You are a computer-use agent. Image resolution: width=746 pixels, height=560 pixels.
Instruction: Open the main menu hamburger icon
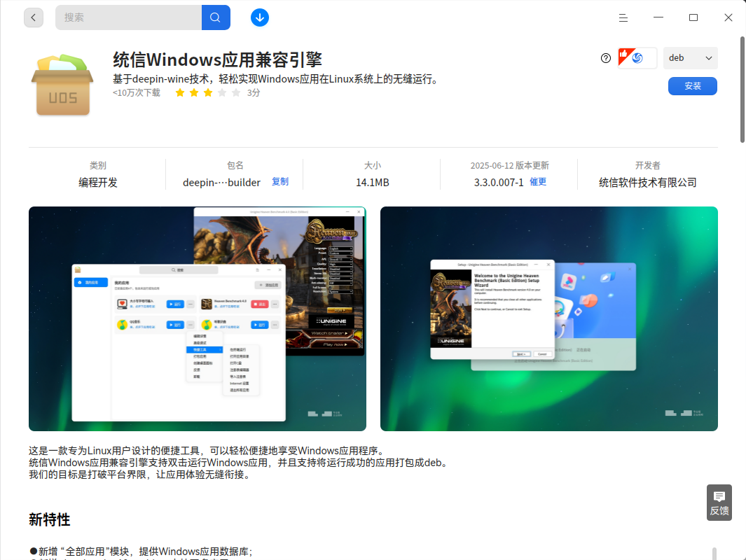[x=623, y=18]
